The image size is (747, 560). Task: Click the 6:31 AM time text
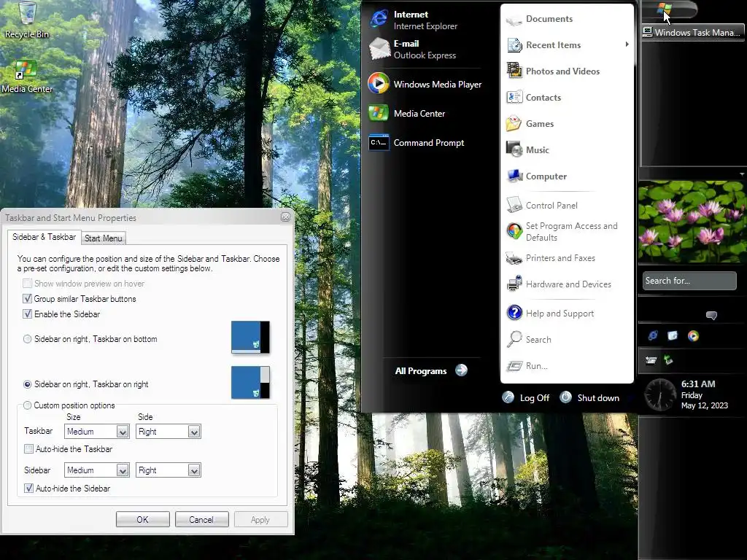pos(698,384)
